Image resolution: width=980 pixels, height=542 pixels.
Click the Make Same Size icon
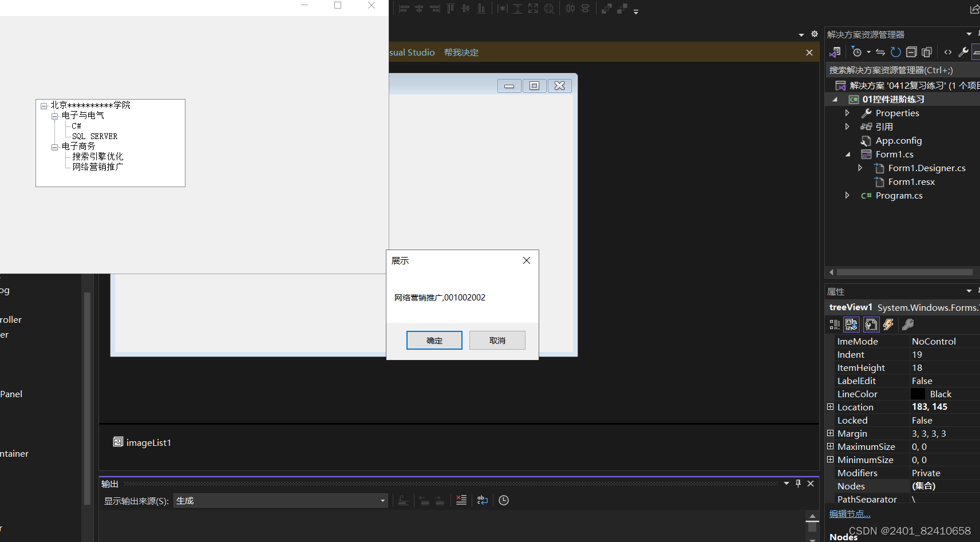[x=533, y=9]
